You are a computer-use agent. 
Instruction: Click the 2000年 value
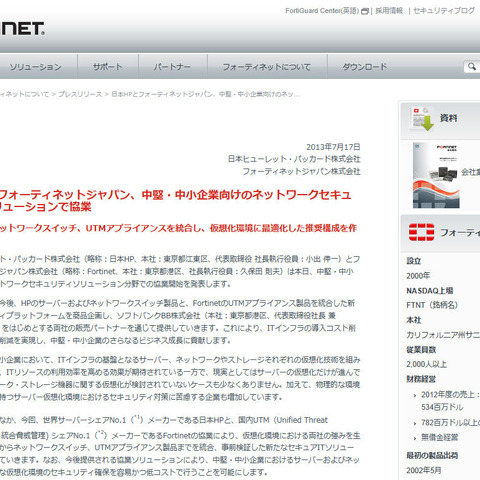(x=418, y=276)
